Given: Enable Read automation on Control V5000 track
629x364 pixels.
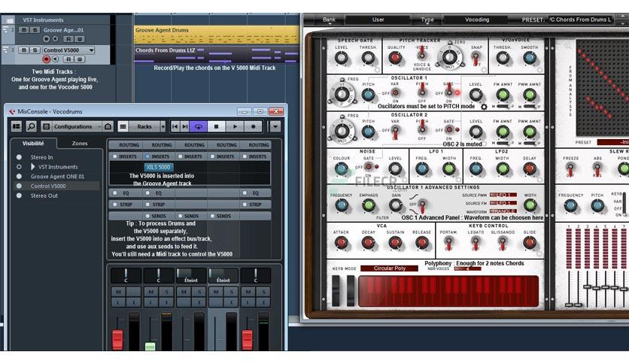Looking at the screenshot, I should 68,59.
